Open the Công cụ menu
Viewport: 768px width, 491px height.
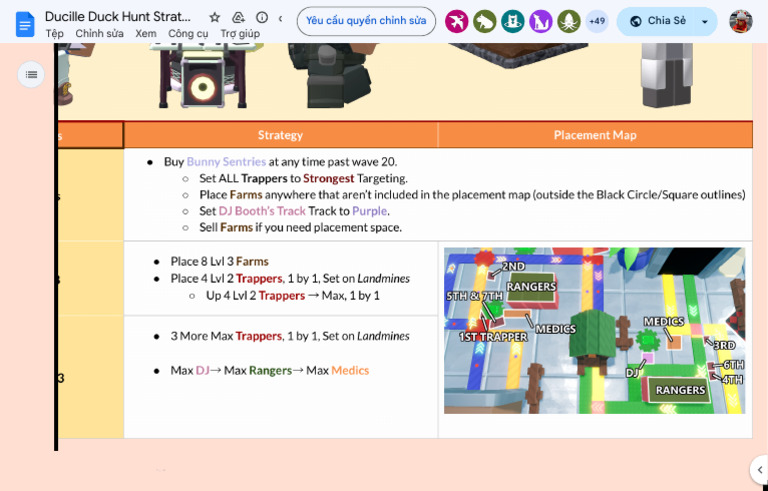point(188,33)
